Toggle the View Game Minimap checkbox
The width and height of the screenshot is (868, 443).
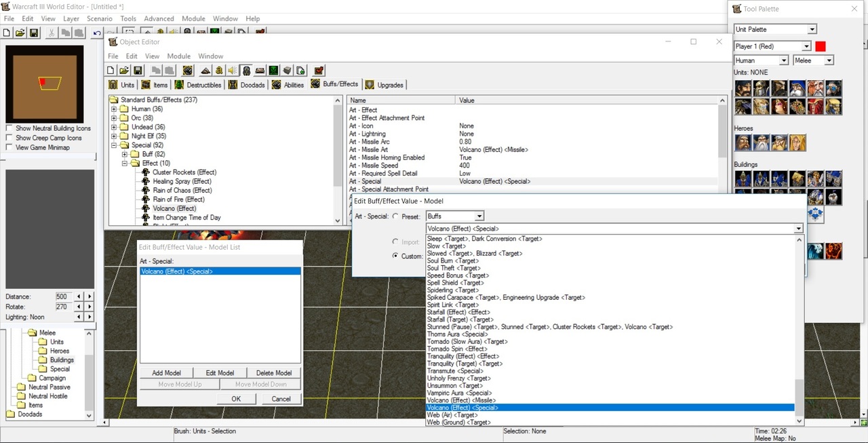coord(9,147)
